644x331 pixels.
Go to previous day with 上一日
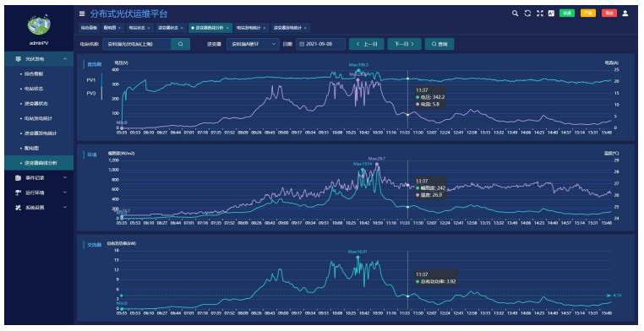[366, 44]
